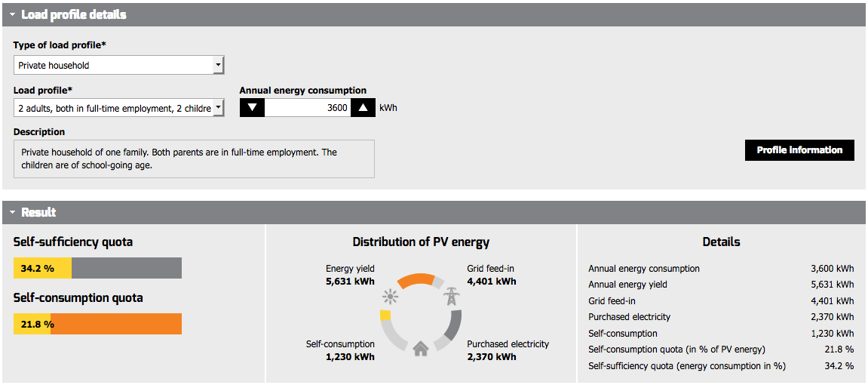Collapse the Load profile details section

click(12, 15)
